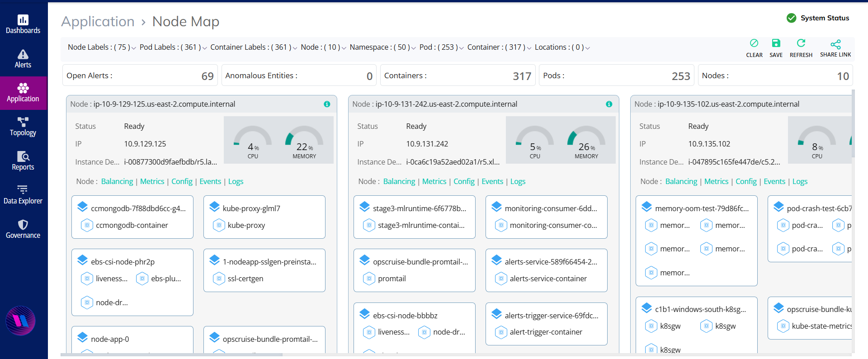
Task: Click the horizontal scrollbar at the bottom
Action: coord(172,355)
